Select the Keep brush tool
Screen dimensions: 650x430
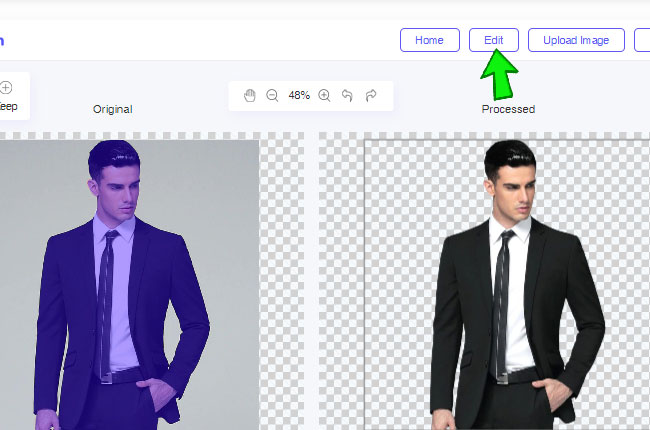click(x=8, y=96)
